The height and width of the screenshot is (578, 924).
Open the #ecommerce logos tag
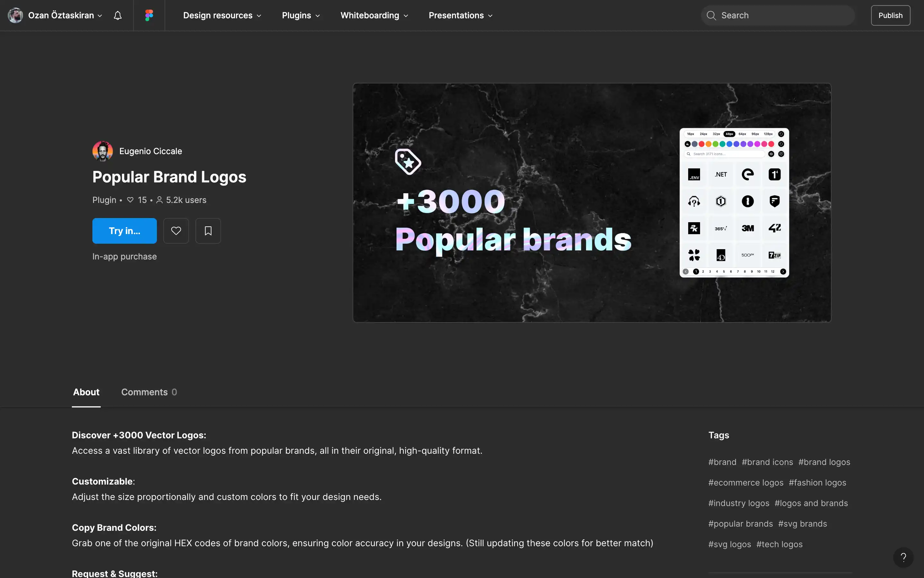[746, 483]
